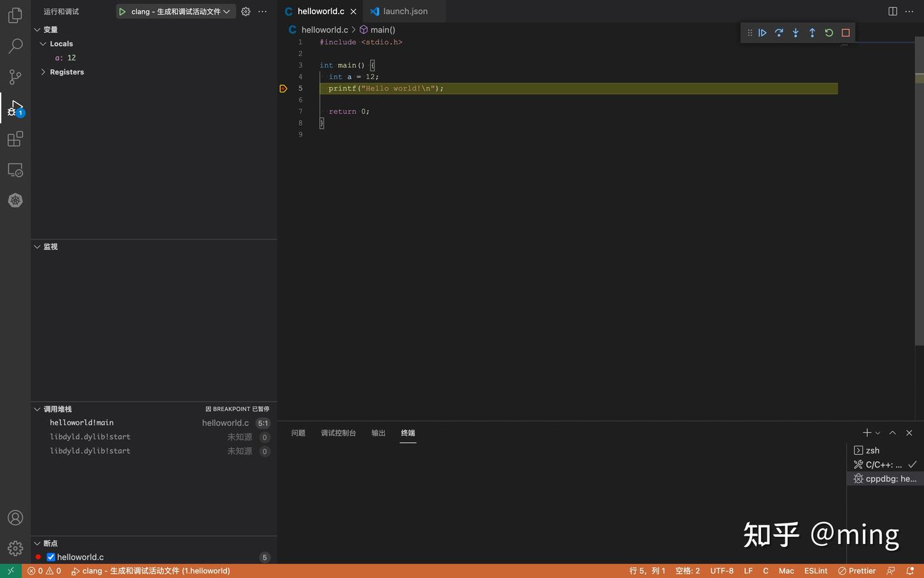This screenshot has height=578, width=924.
Task: Start debugging with the green play button
Action: coord(122,12)
